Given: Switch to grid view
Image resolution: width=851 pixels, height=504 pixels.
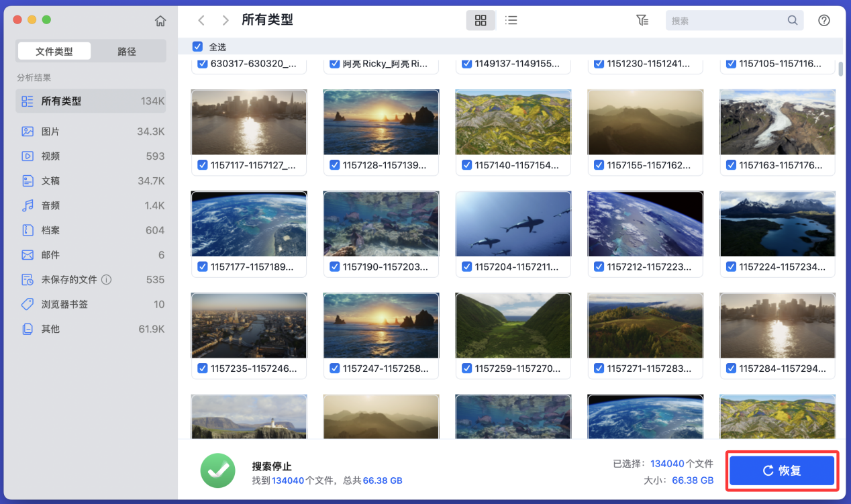Looking at the screenshot, I should coord(481,20).
